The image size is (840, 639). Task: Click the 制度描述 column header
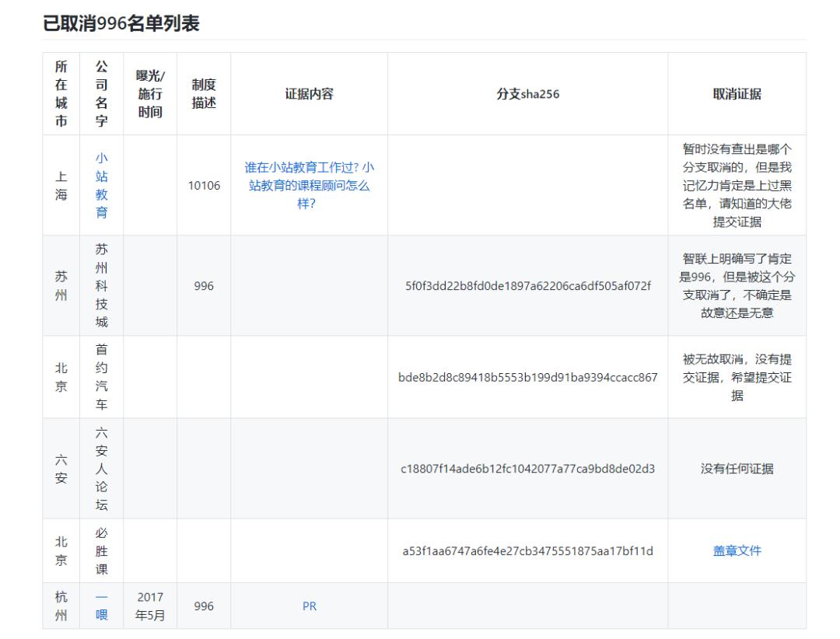coord(204,94)
